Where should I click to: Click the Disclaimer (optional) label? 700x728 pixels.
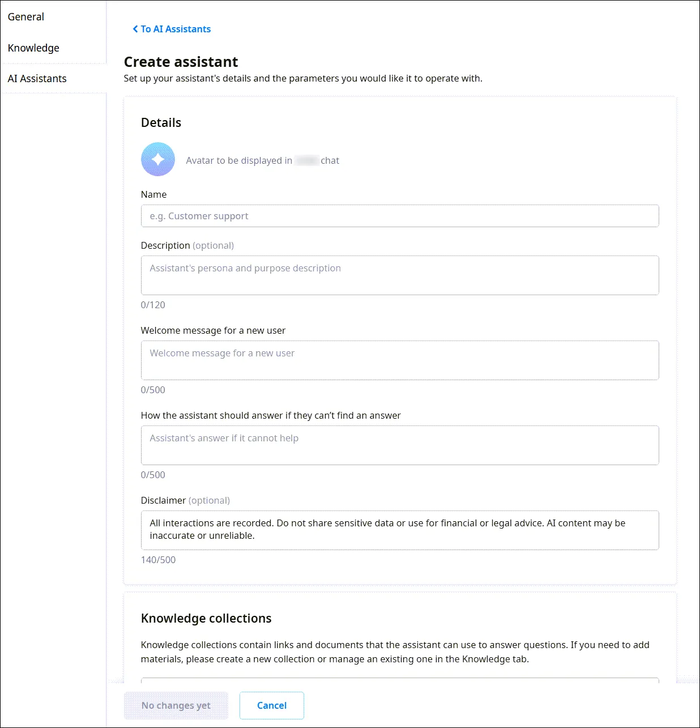tap(185, 500)
